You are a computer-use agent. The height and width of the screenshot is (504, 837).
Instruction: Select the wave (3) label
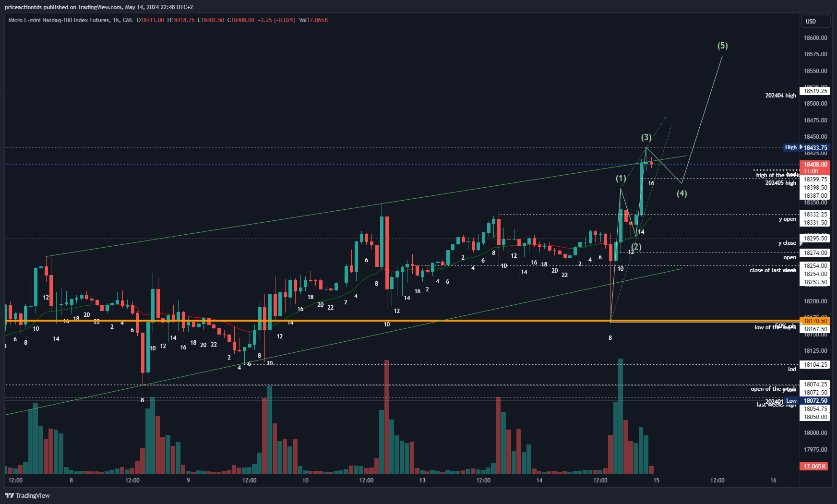(x=646, y=137)
